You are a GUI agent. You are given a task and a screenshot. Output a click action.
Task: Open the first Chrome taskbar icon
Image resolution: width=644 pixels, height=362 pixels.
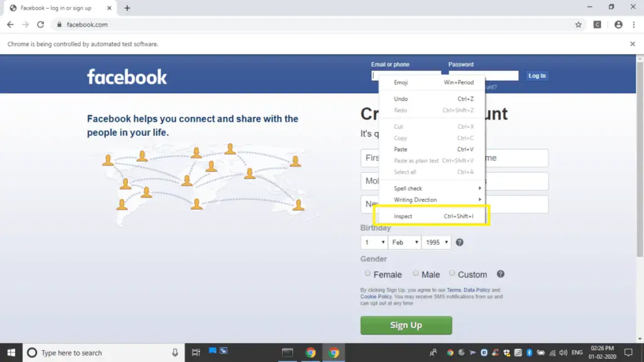pos(311,353)
